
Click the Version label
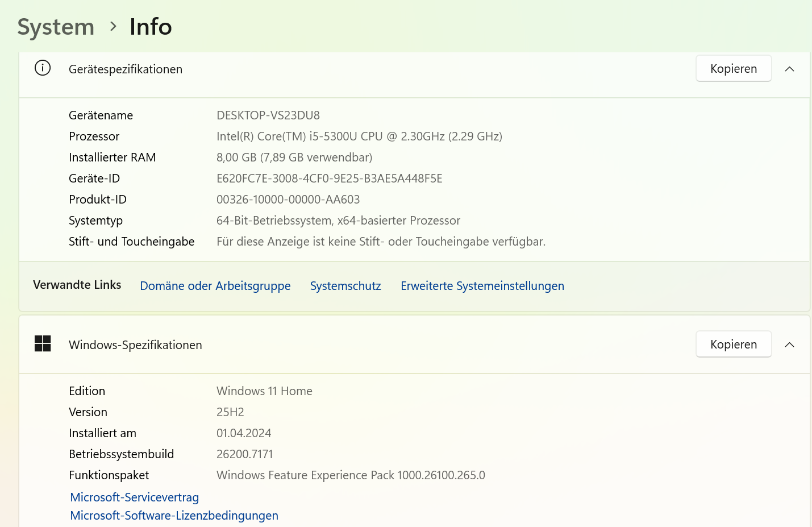88,412
